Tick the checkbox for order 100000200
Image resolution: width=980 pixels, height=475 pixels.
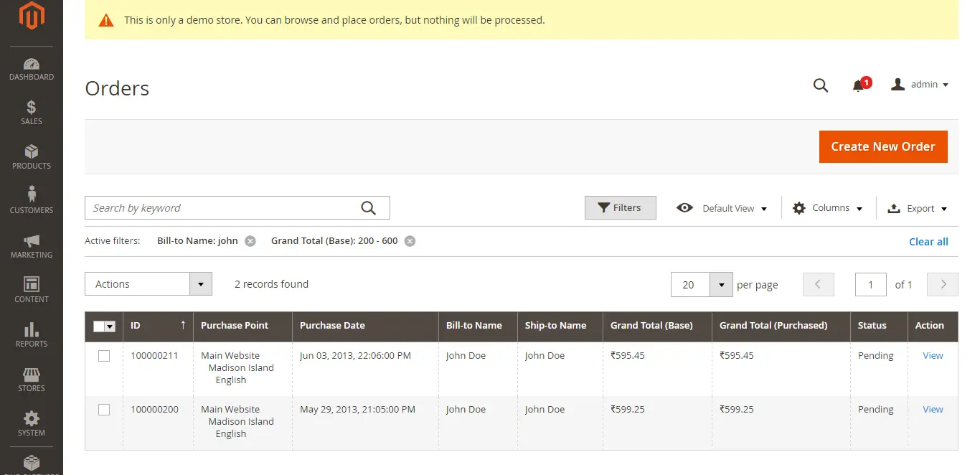click(104, 410)
